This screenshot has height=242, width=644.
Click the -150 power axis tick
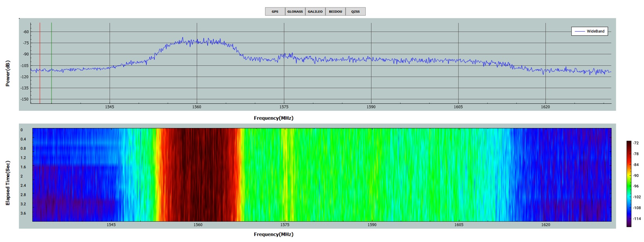(x=25, y=99)
